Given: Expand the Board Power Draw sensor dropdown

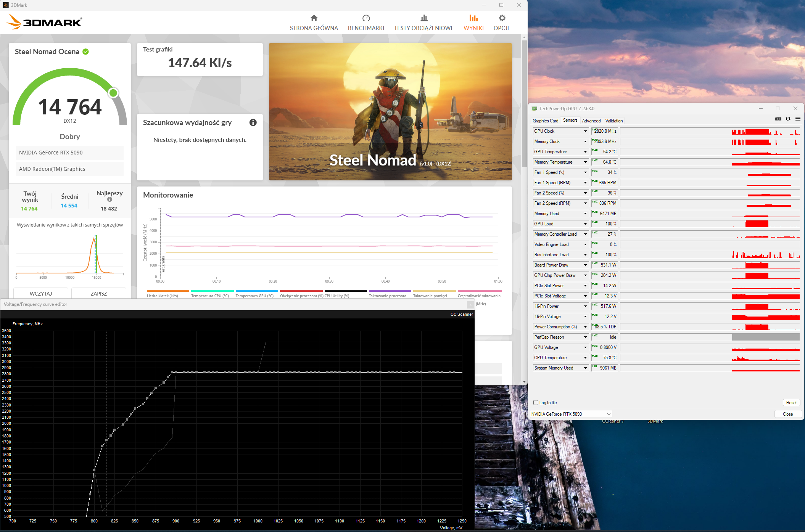Looking at the screenshot, I should coord(585,265).
